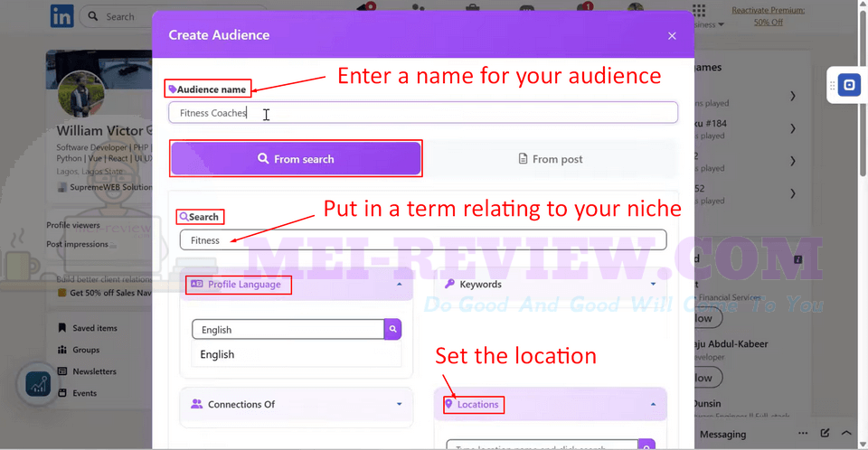The image size is (868, 450).
Task: Select the From post tab
Action: [551, 159]
